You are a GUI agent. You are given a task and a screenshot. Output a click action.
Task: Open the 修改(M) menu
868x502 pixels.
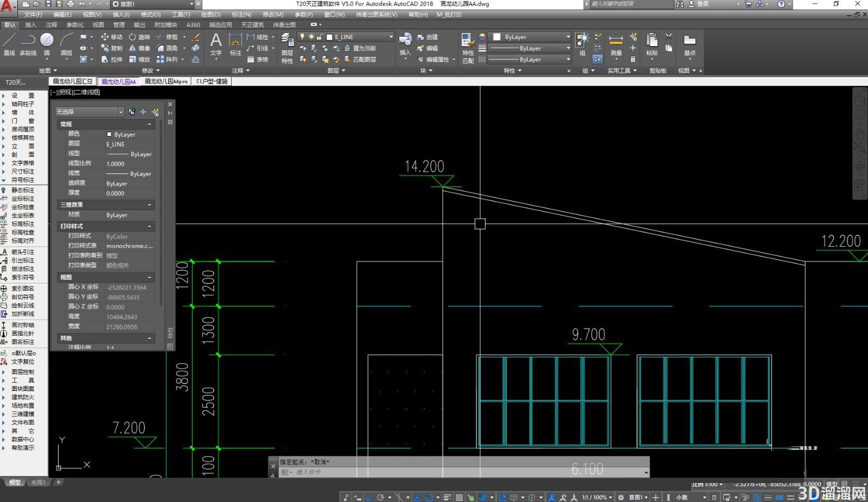coord(273,15)
